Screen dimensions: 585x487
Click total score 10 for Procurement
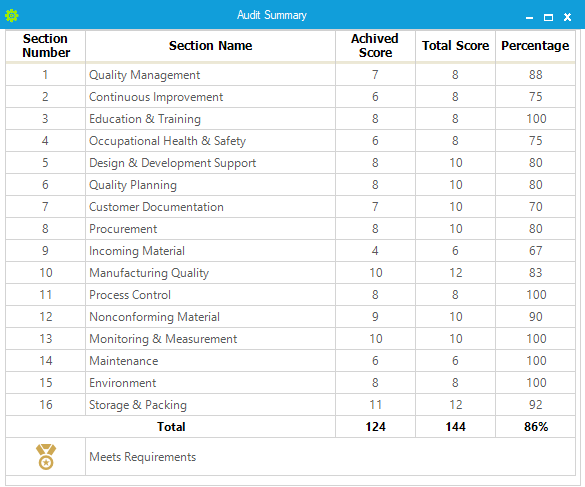point(456,229)
